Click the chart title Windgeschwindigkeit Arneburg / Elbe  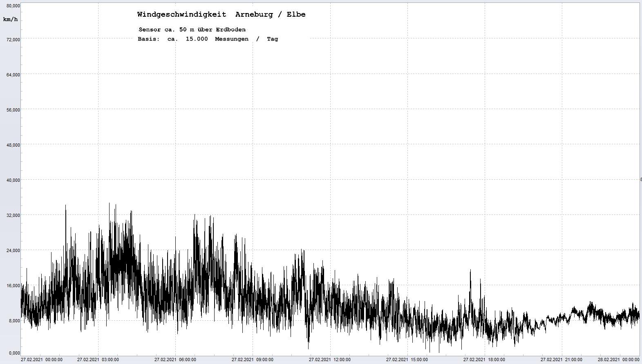click(221, 14)
